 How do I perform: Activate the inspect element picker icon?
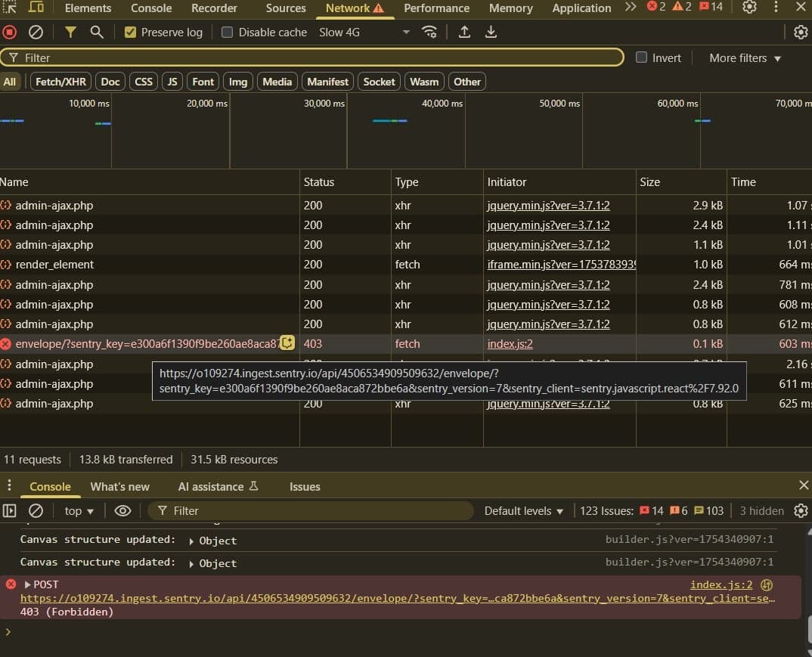10,8
